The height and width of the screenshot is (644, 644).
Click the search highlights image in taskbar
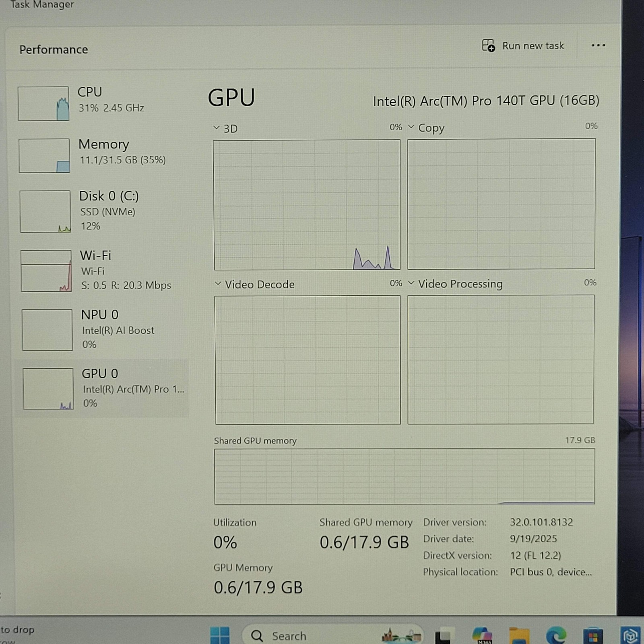click(401, 636)
